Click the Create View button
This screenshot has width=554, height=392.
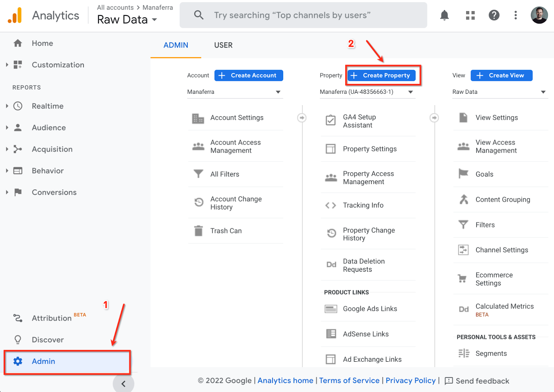point(501,75)
